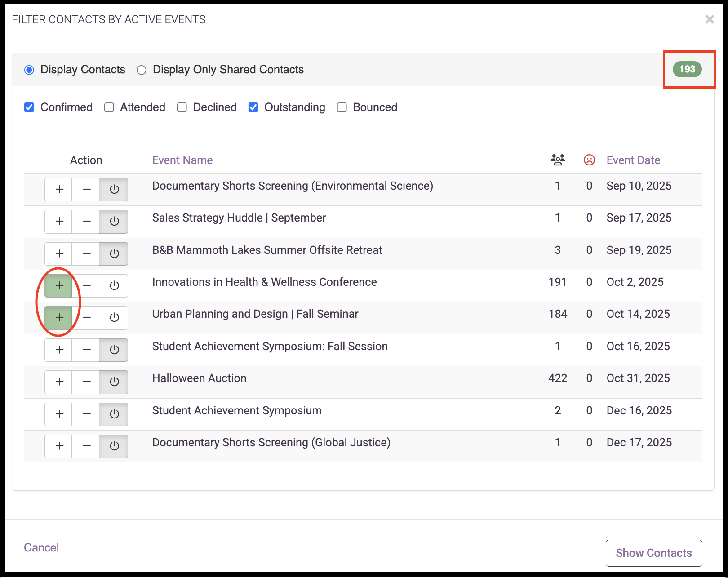The height and width of the screenshot is (578, 728).
Task: Click the green 193 contacts count badge
Action: (x=687, y=69)
